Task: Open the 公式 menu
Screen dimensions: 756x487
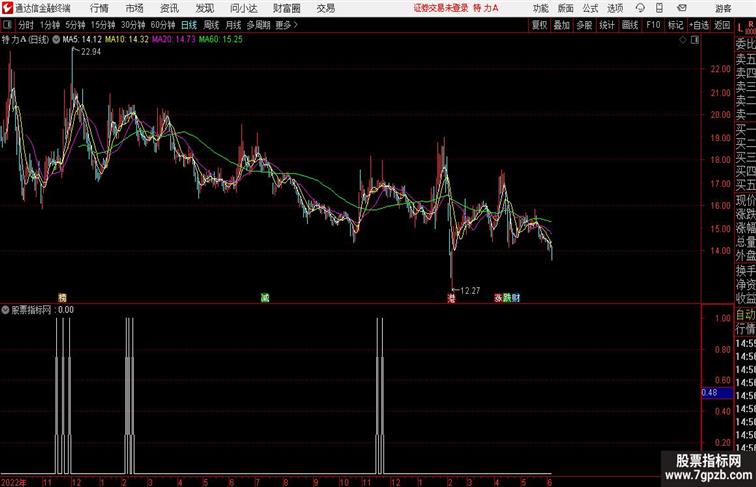Action: coord(590,8)
